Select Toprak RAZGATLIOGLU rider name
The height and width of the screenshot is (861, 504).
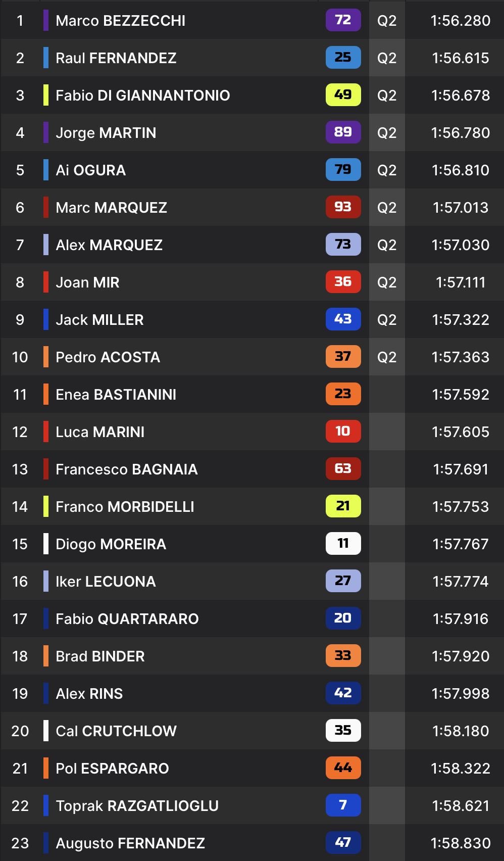point(137,806)
